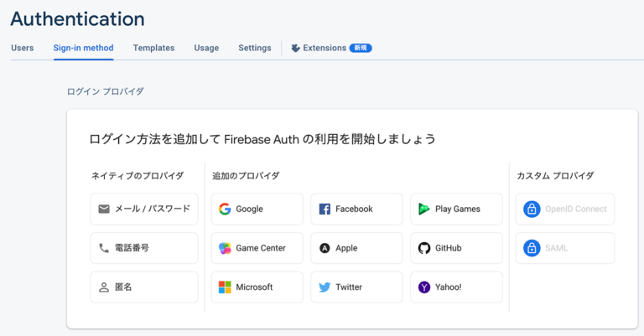Click the Twitter bird icon
The image size is (644, 336).
325,287
